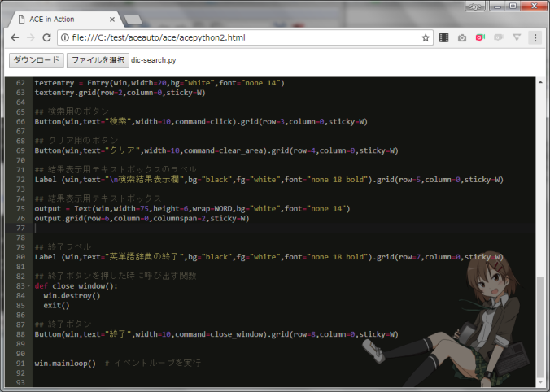This screenshot has height=392, width=550.
Task: Open the Chrome three-dot menu
Action: [535, 37]
